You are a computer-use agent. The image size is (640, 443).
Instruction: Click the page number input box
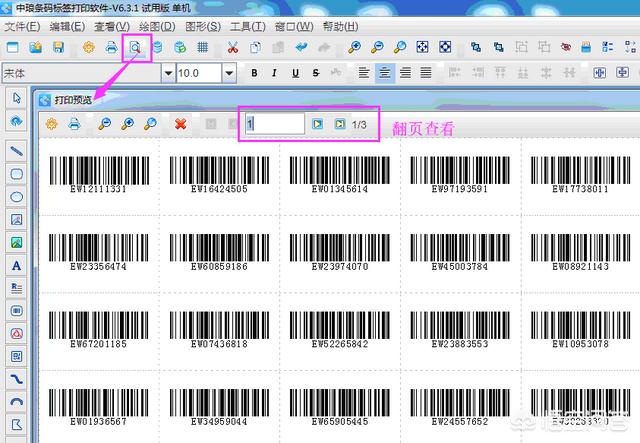click(275, 124)
